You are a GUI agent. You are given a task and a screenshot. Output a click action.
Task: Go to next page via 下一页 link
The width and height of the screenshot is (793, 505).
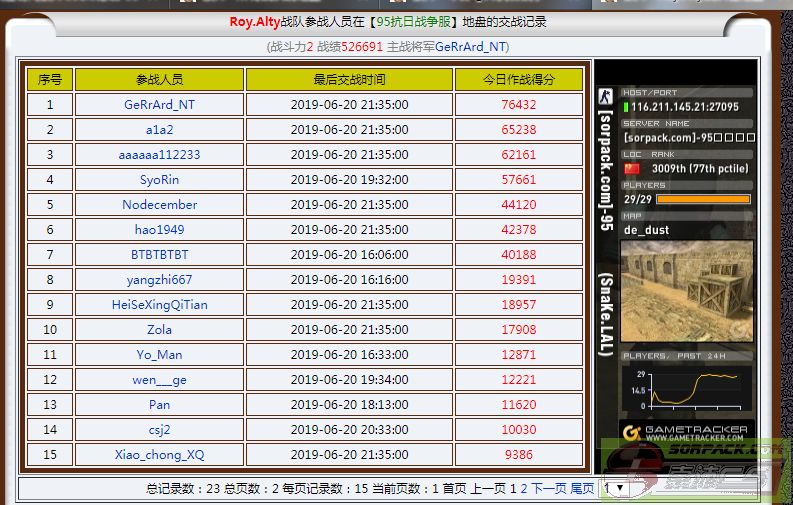click(548, 489)
